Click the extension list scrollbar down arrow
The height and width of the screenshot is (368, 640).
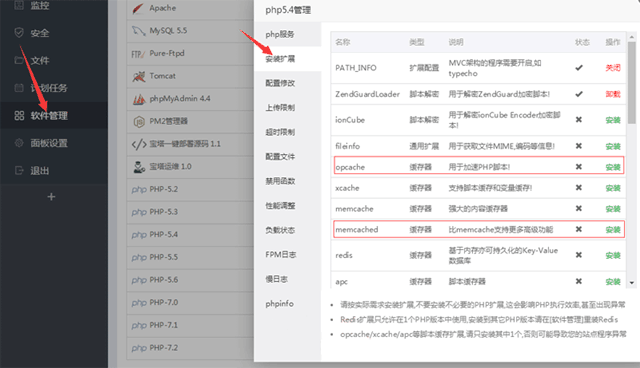632,283
